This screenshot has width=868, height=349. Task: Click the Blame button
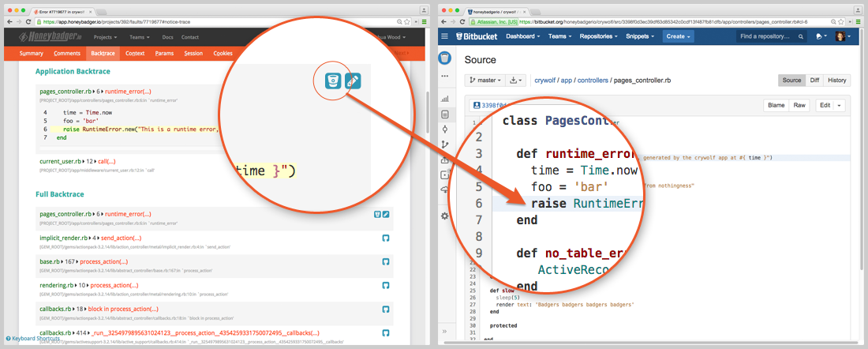point(775,105)
